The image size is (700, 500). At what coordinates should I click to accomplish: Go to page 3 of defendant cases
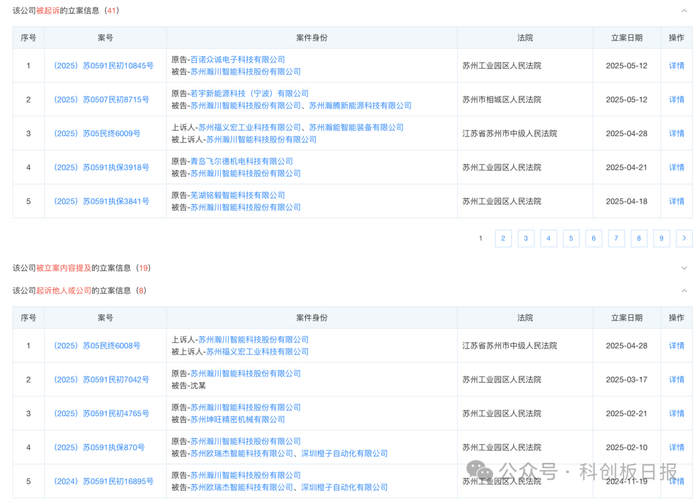click(526, 238)
